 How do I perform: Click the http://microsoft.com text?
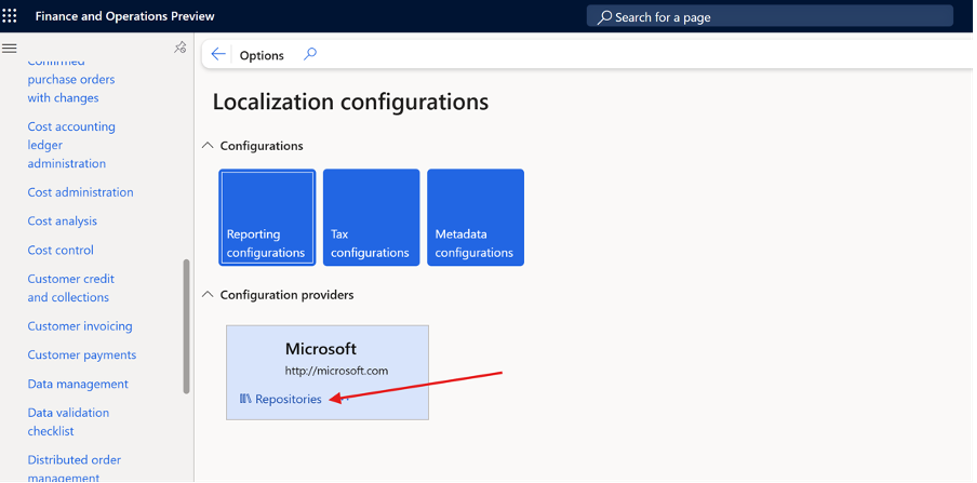(336, 371)
